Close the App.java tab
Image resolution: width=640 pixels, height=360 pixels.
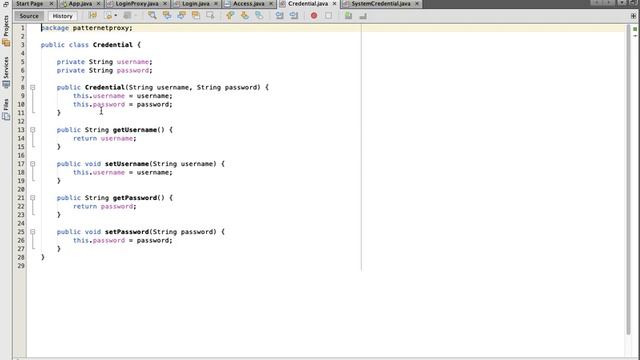coord(98,3)
